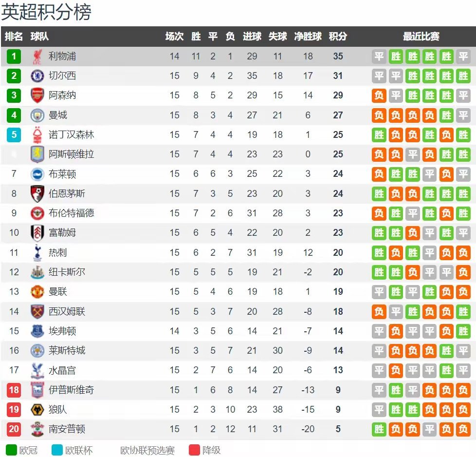Image resolution: width=476 pixels, height=457 pixels.
Task: Click the Manchester City crest icon
Action: (x=37, y=115)
